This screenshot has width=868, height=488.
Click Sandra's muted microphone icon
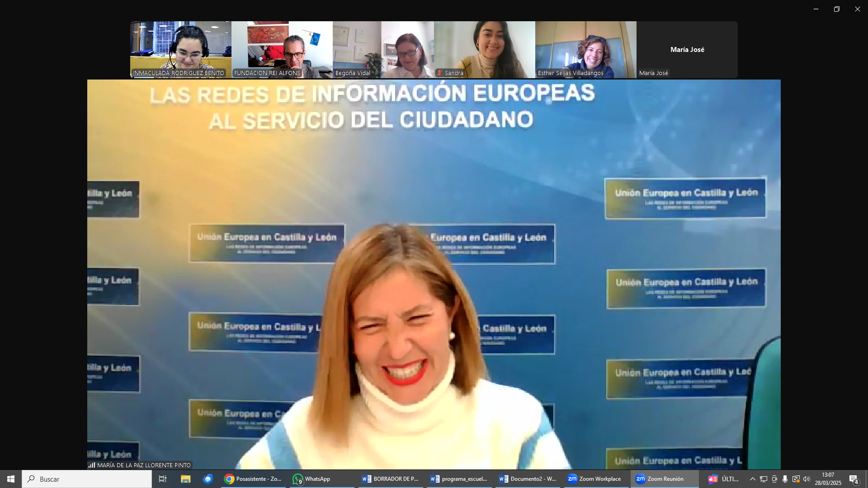(x=439, y=73)
